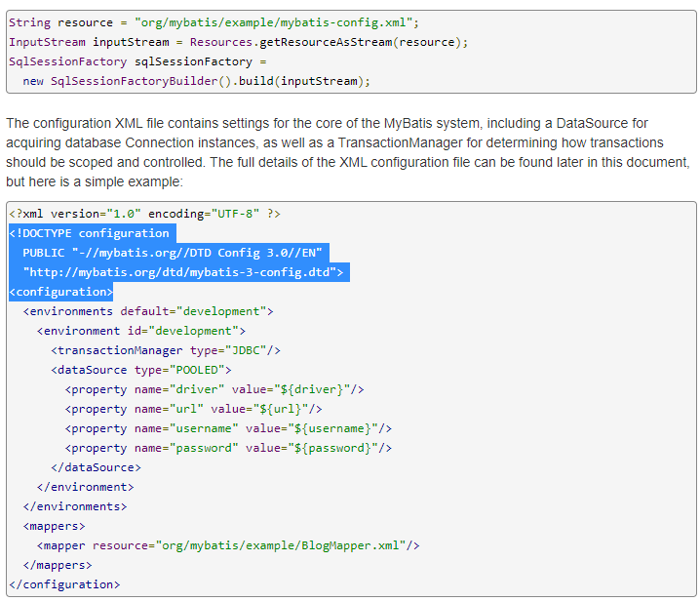Click the '</dataSource>' closing tag
This screenshot has width=700, height=602.
point(96,467)
